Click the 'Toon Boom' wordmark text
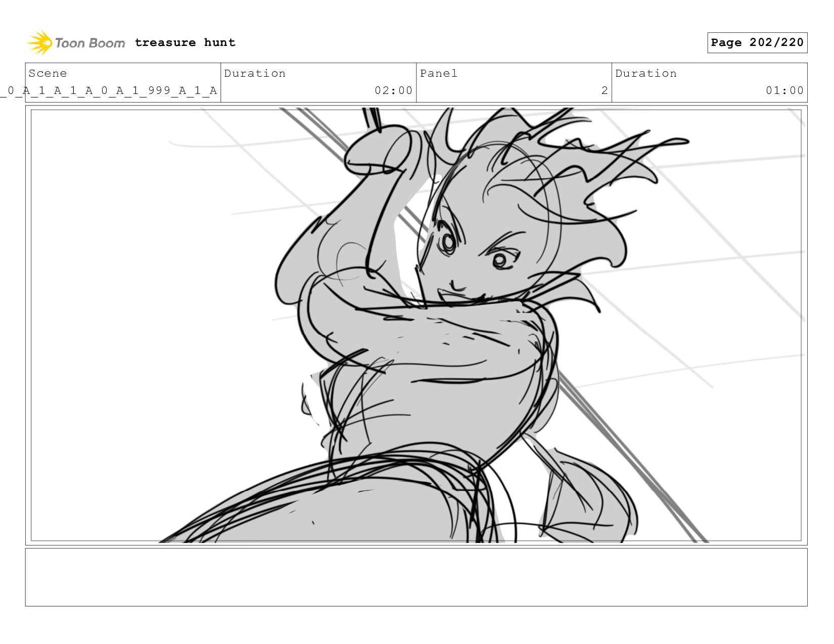The height and width of the screenshot is (644, 834). coord(90,43)
